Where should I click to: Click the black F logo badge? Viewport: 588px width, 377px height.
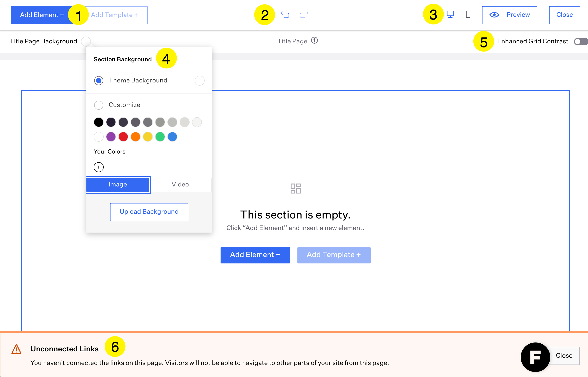point(535,357)
